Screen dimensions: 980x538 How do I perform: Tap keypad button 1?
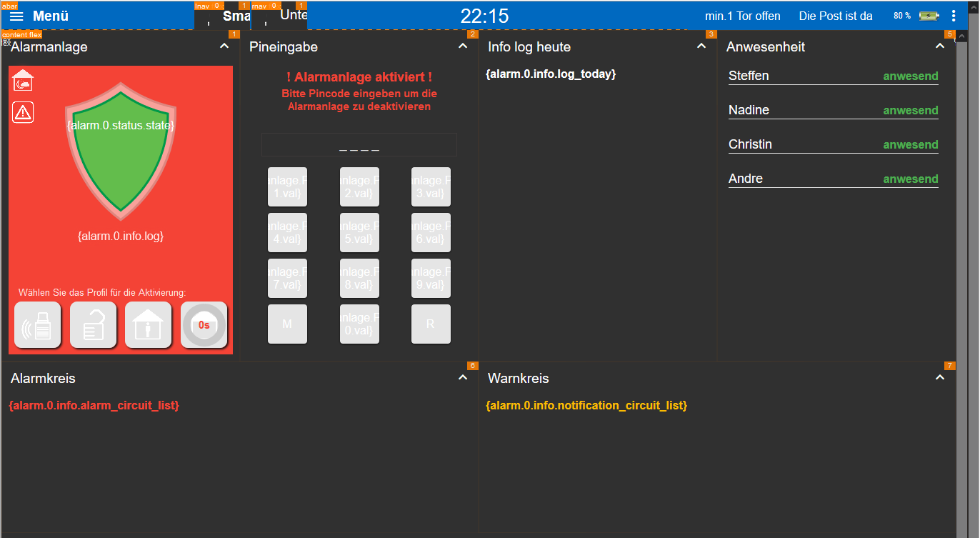(287, 187)
